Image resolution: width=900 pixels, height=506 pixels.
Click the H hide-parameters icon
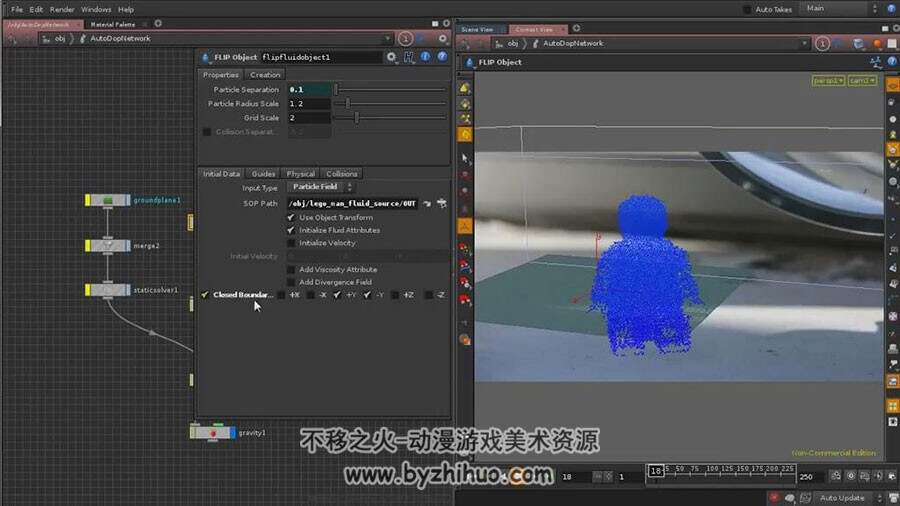(409, 57)
